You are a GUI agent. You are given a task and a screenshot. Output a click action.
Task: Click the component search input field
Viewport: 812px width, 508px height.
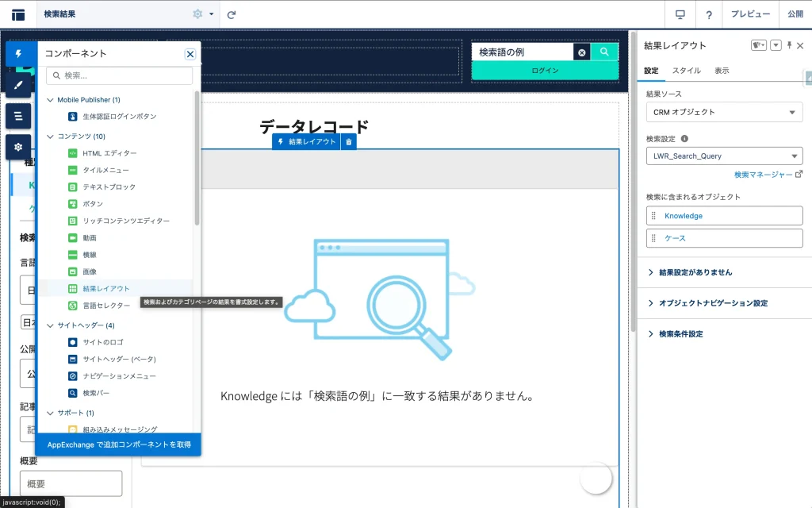pos(119,75)
